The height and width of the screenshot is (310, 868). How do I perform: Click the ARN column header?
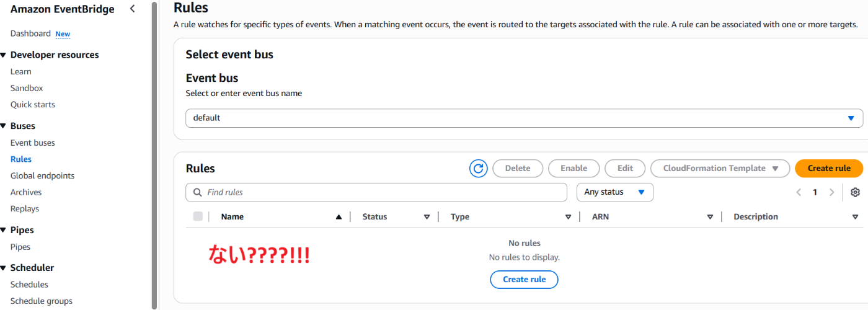[x=601, y=217]
